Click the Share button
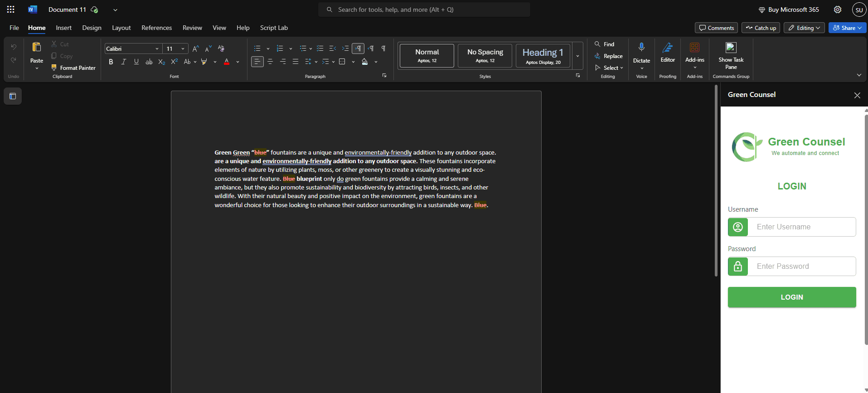 coord(847,28)
